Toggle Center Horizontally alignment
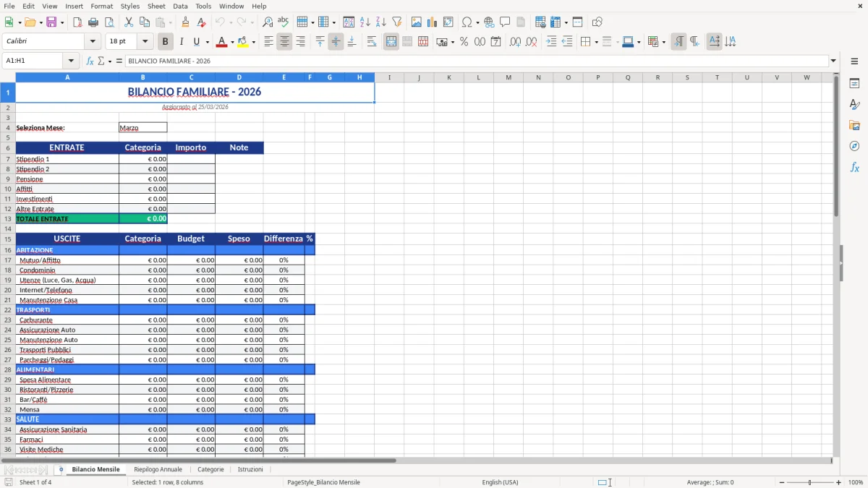This screenshot has height=488, width=868. pyautogui.click(x=284, y=42)
